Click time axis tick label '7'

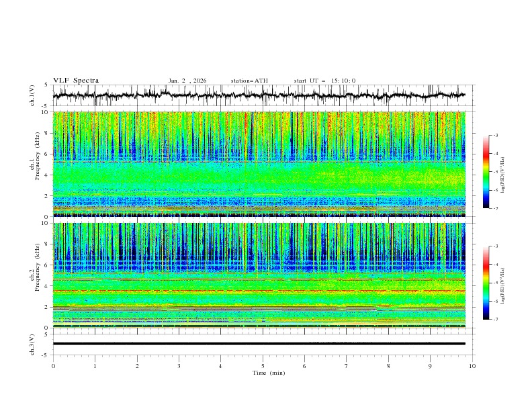coord(347,366)
